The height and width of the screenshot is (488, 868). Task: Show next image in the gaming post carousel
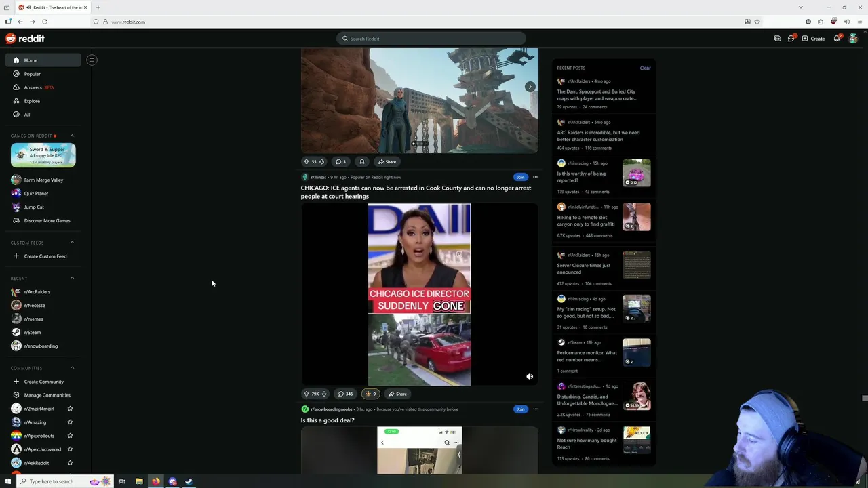click(x=530, y=87)
